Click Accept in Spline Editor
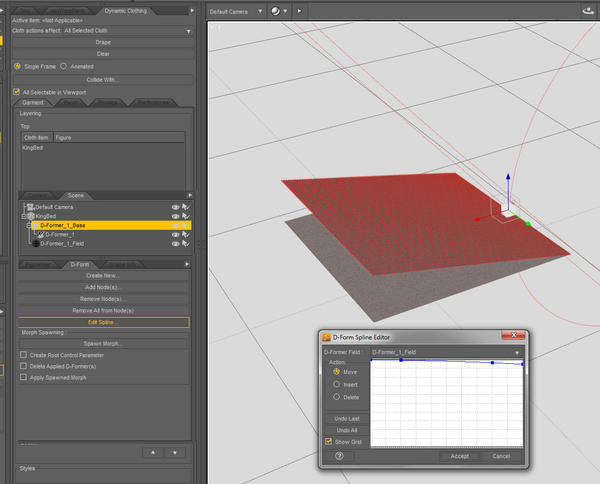Viewport: 600px width, 484px height. (x=459, y=456)
